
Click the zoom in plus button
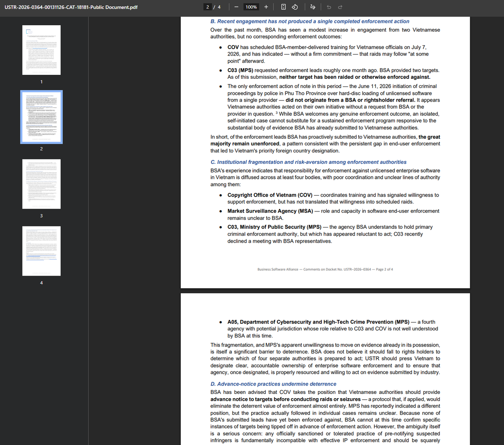266,7
